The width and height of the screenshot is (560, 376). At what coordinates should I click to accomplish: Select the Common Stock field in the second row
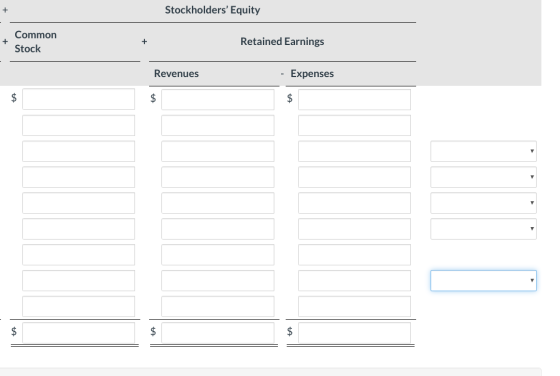(79, 125)
